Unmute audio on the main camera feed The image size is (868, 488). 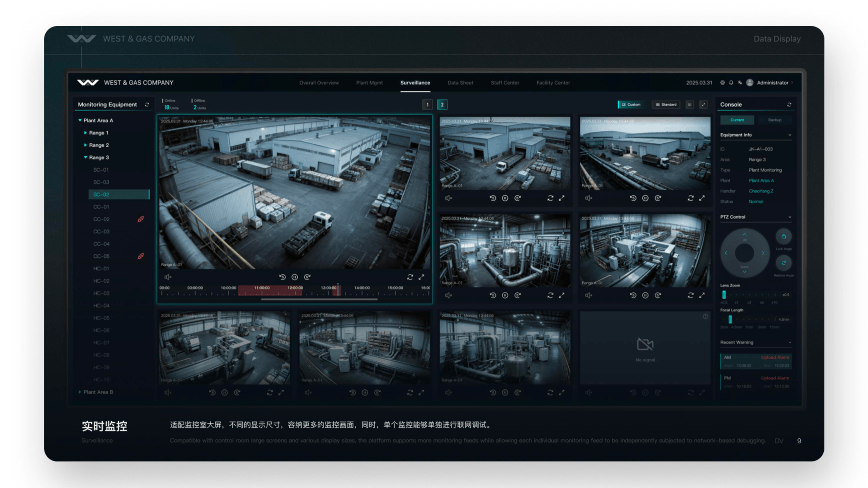168,277
